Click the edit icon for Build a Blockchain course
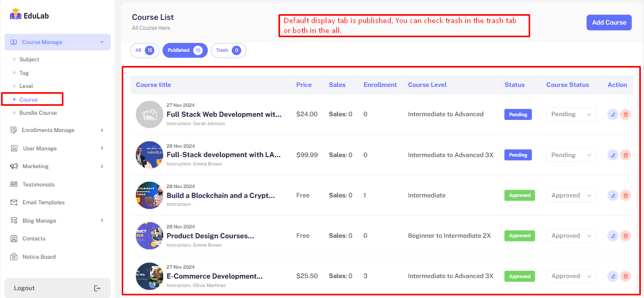 [613, 195]
